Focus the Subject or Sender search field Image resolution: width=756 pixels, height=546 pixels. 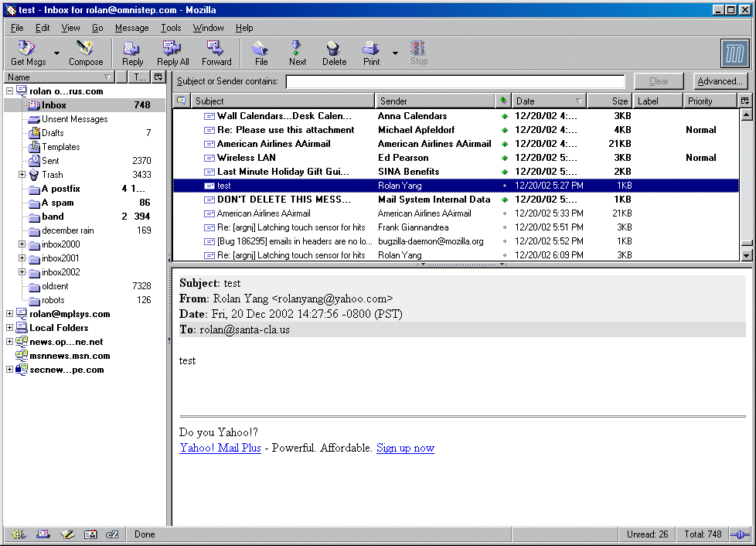455,82
